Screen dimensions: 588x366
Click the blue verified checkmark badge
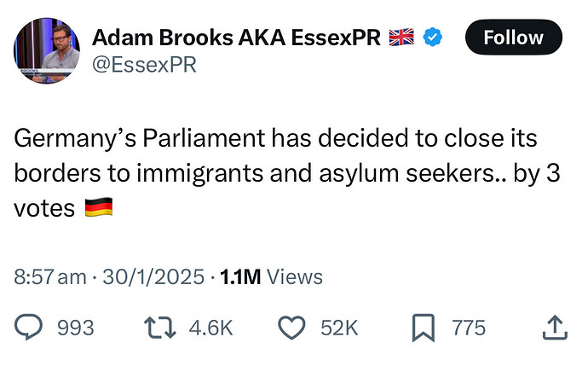[x=433, y=38]
